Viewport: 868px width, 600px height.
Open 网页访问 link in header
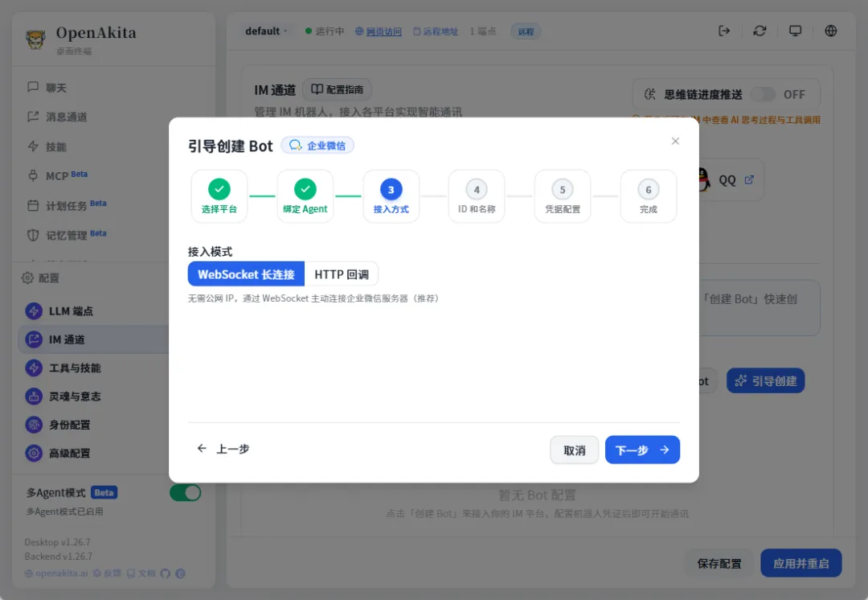pos(378,31)
